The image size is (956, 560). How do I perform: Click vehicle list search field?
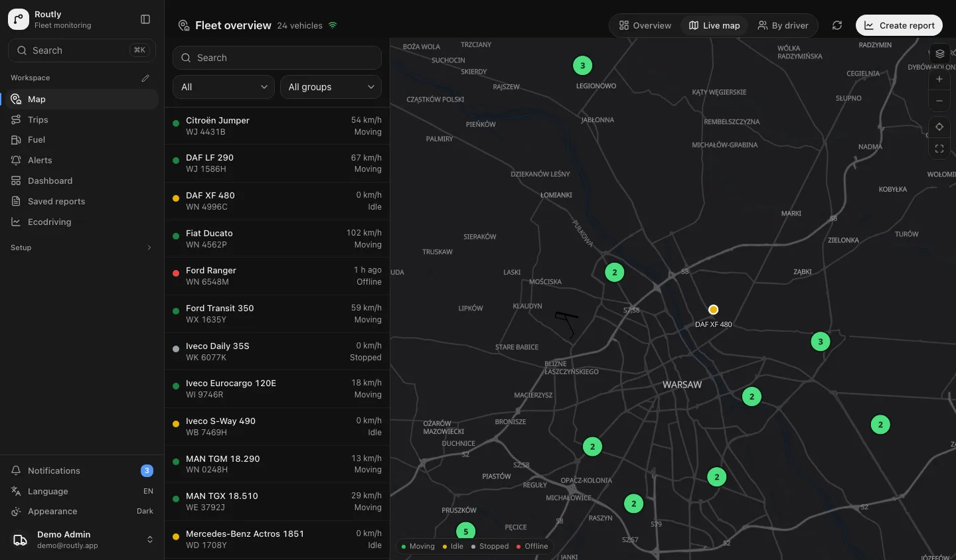coord(277,58)
